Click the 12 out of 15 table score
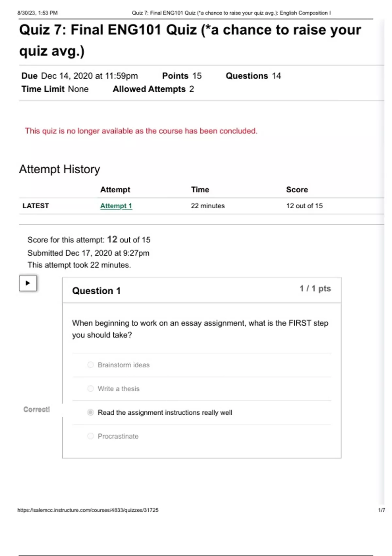The width and height of the screenshot is (392, 556). click(x=304, y=206)
